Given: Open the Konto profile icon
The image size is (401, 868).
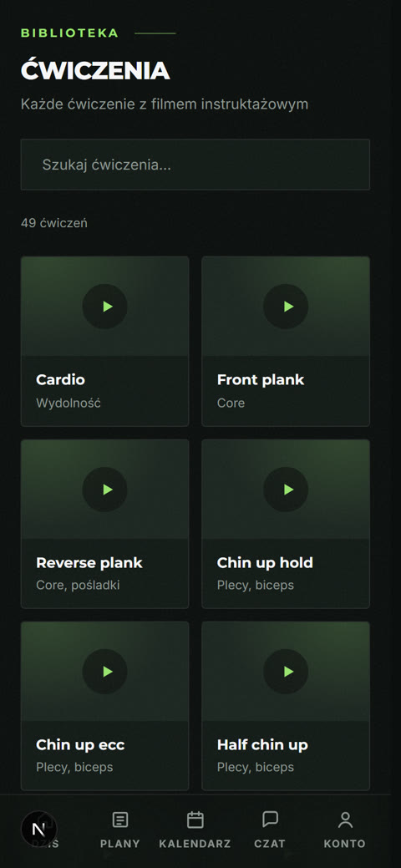Looking at the screenshot, I should [x=345, y=820].
